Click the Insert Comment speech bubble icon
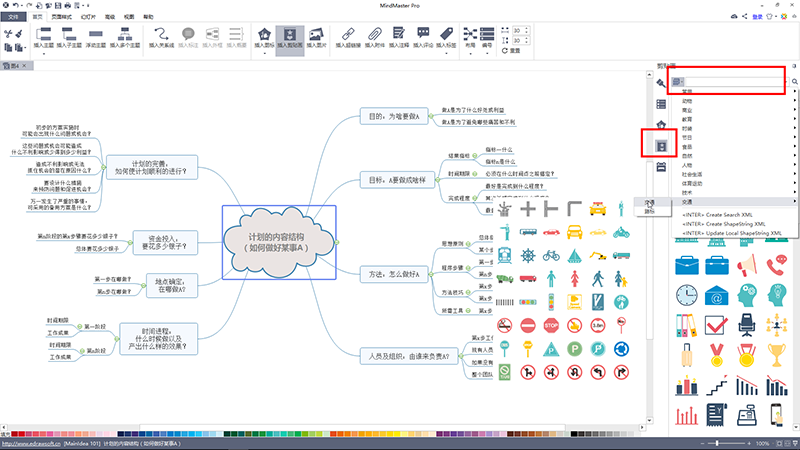Viewport: 800px width, 450px height. pos(423,34)
